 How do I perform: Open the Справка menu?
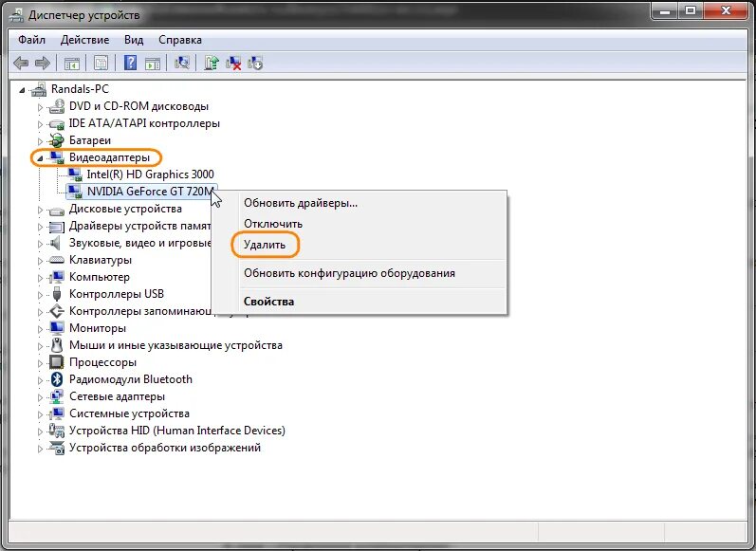coord(180,40)
